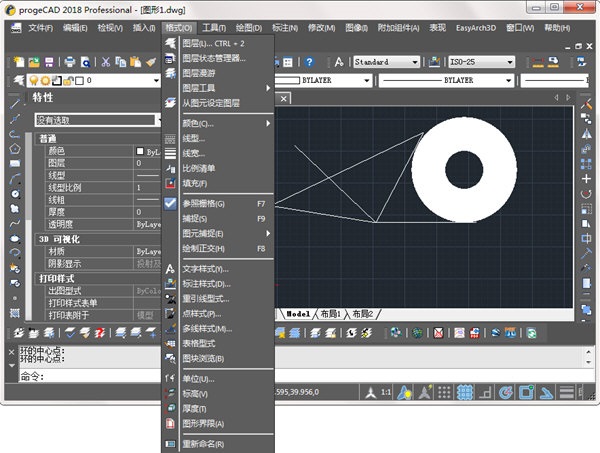
Task: Click the Dimension Style icon before ISO-25
Action: (x=434, y=62)
